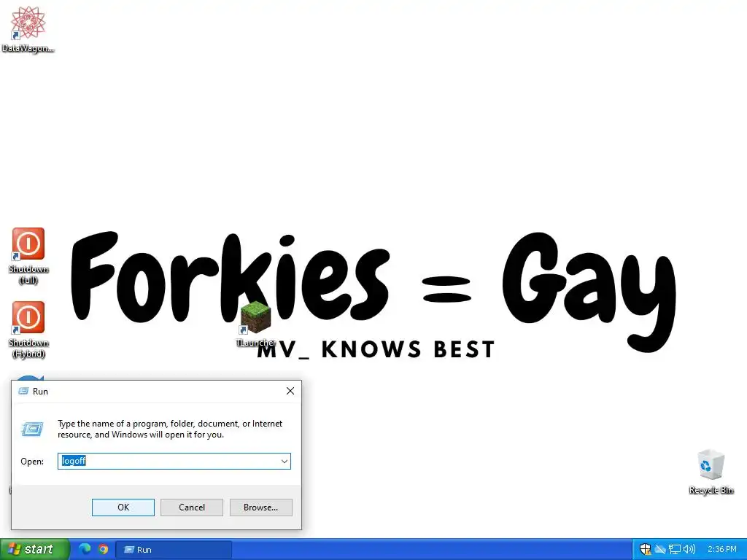The width and height of the screenshot is (747, 560).
Task: Cancel the Run dialog
Action: click(192, 507)
